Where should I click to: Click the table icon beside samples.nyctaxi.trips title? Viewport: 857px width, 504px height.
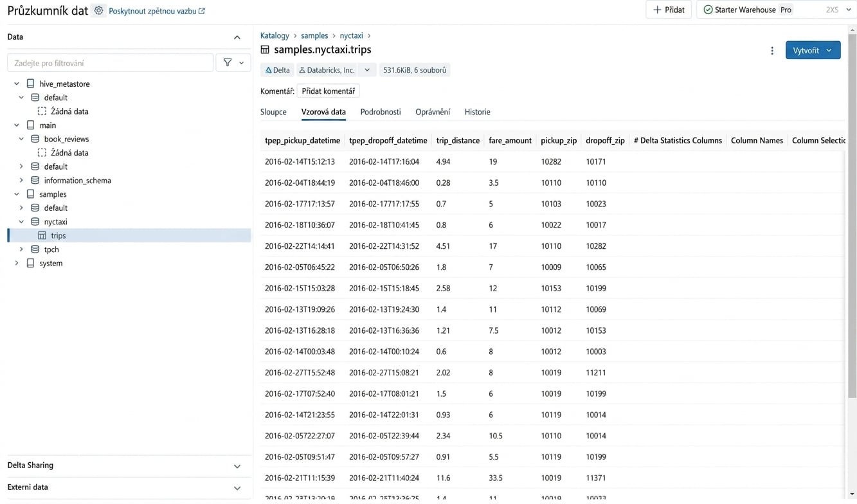click(x=265, y=50)
